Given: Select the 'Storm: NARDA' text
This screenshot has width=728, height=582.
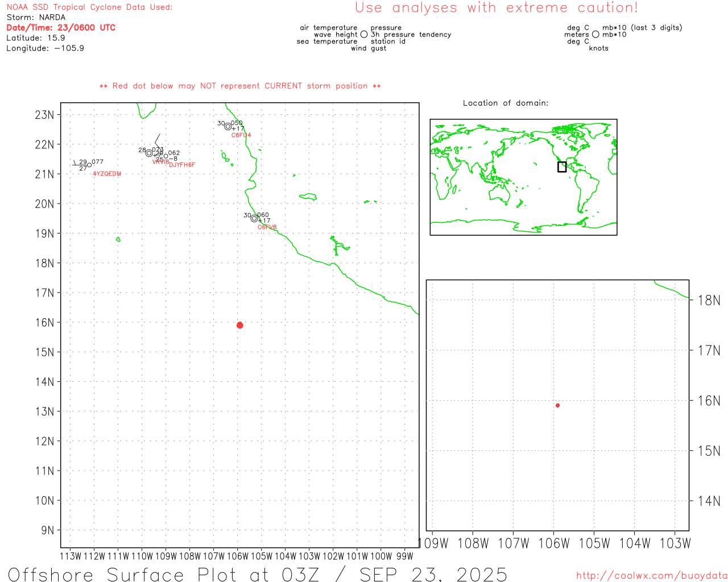Looking at the screenshot, I should (36, 17).
